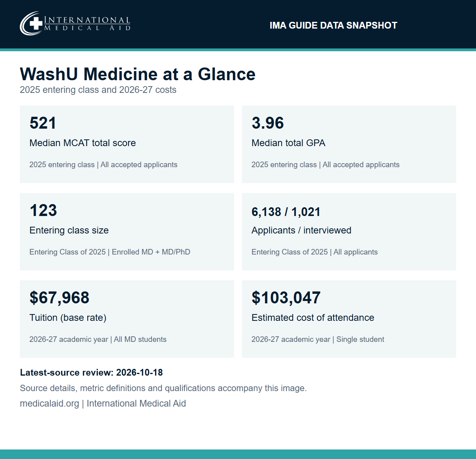Select the 'Entering class size' label
This screenshot has height=459, width=476.
tap(69, 230)
